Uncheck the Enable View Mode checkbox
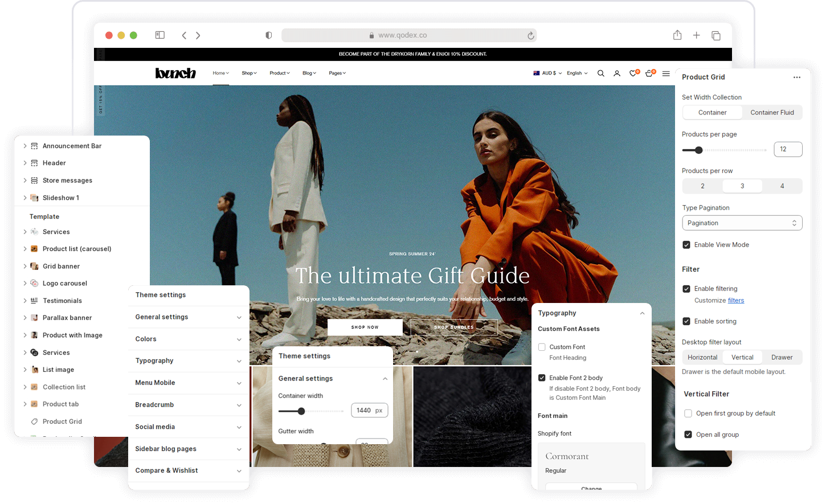Viewport: 826px width, 504px height. (x=686, y=245)
